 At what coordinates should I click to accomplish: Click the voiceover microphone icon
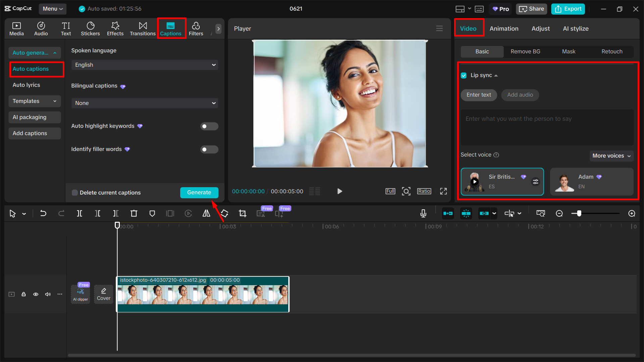click(x=423, y=213)
